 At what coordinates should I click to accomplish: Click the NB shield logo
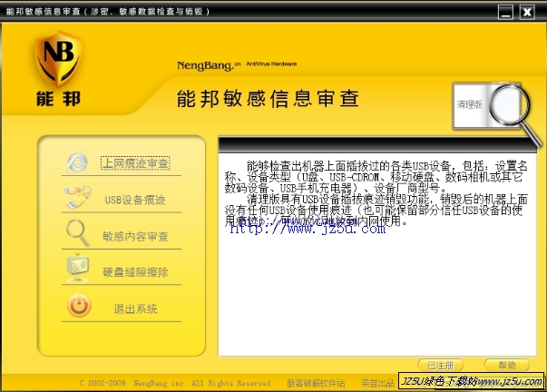click(59, 59)
